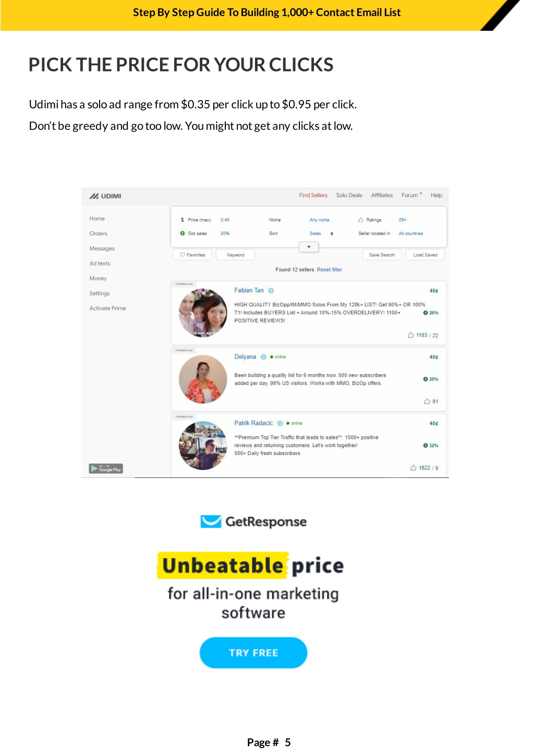Open Solo Deals menu item
Screen dimensions: 534x756
coord(349,195)
